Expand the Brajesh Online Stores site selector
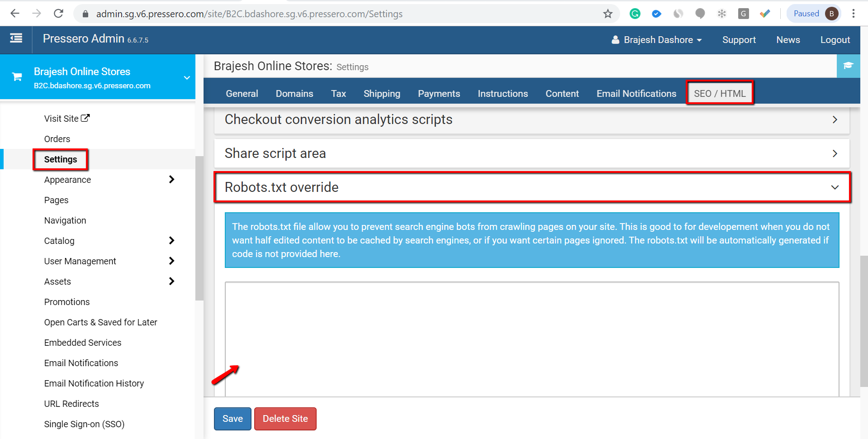 [187, 77]
